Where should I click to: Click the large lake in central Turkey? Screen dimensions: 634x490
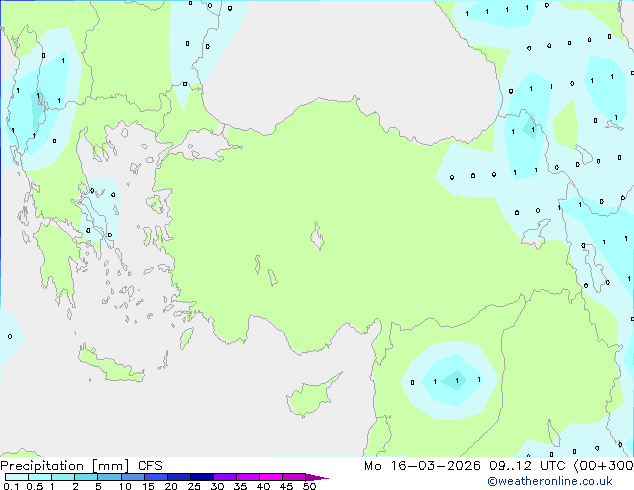tap(318, 240)
